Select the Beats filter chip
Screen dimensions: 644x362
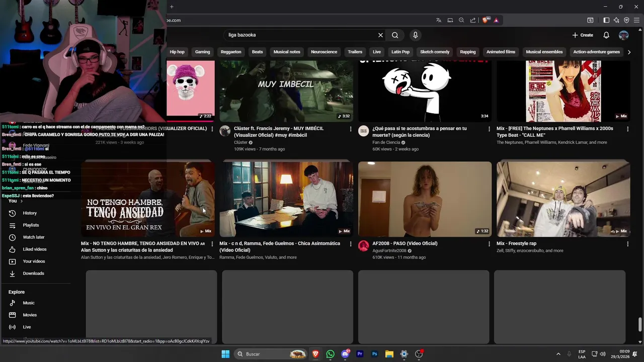point(257,52)
